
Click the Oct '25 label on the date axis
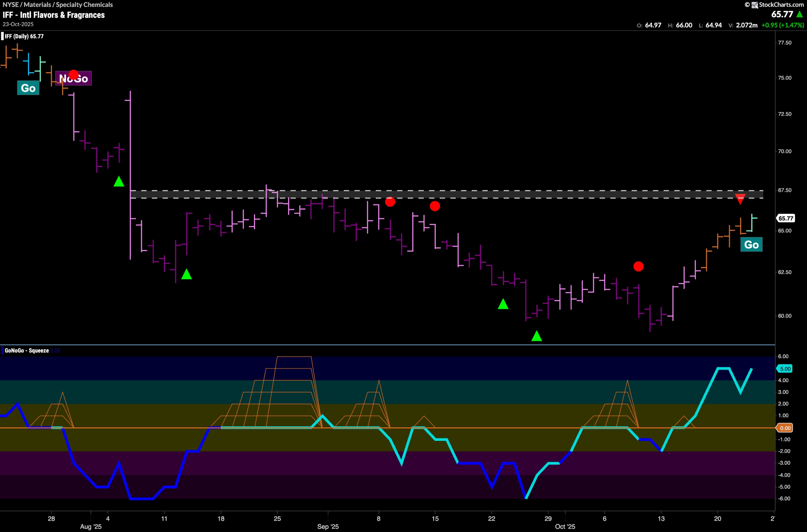point(566,527)
